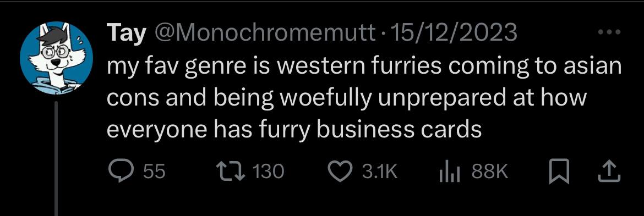The width and height of the screenshot is (644, 216).
Task: Open Tay's wolf avatar profile picture
Action: pyautogui.click(x=57, y=58)
